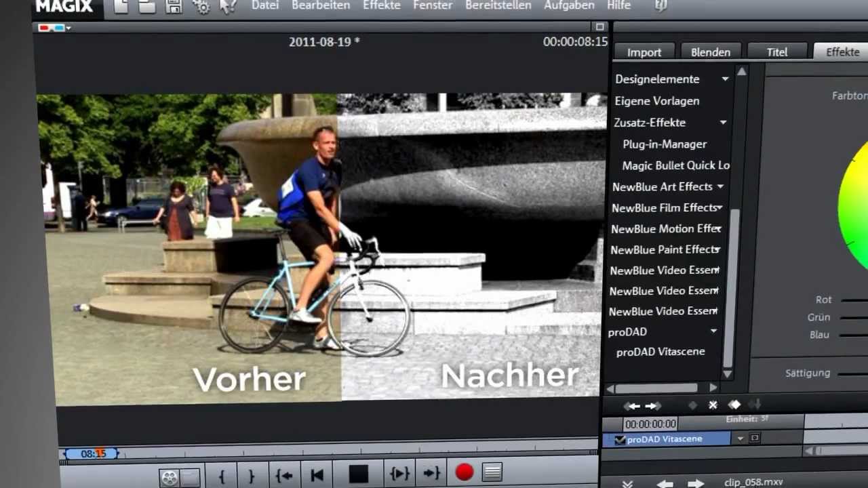Click the keyframe timecode field 00:00:00:00

(650, 424)
